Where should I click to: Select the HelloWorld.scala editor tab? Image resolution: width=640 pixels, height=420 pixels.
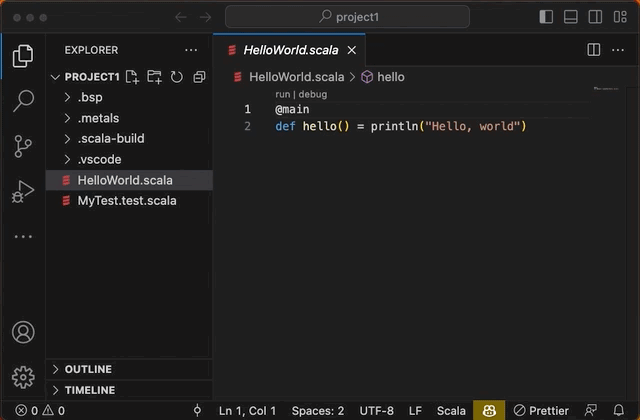point(289,50)
